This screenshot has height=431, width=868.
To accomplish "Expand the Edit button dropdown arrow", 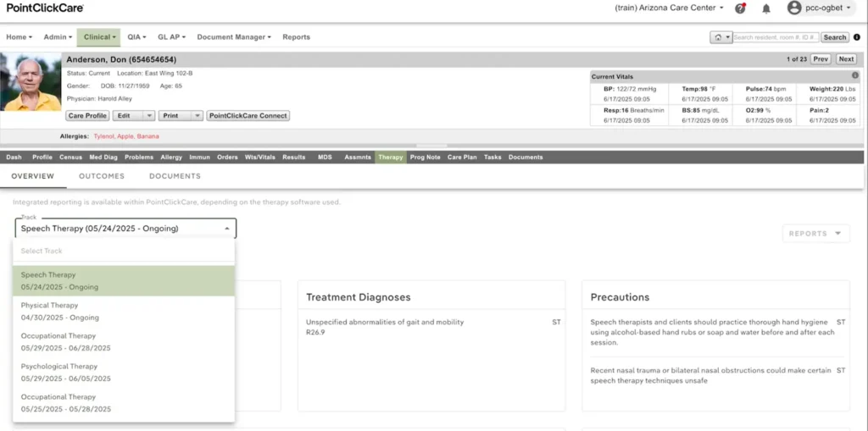I will coord(148,116).
